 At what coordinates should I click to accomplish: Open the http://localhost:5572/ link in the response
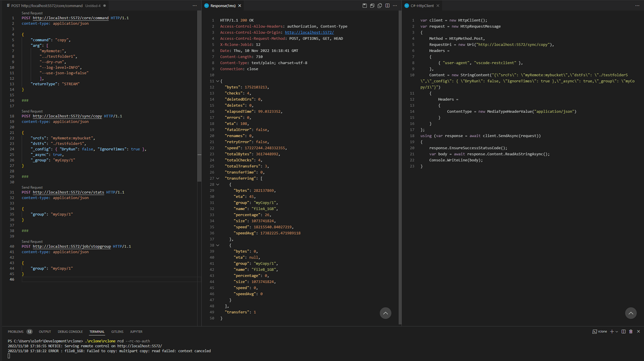309,32
